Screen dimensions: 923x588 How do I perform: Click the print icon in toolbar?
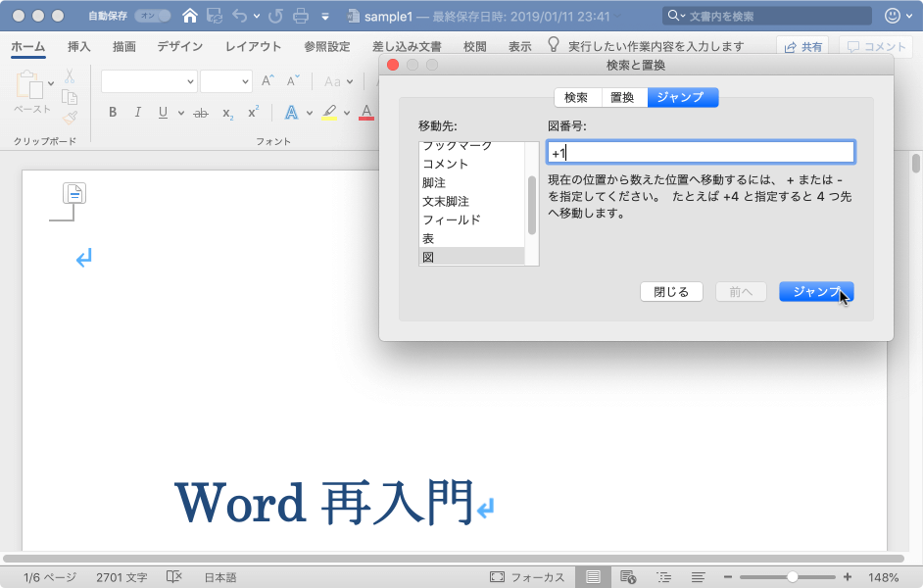click(x=301, y=16)
